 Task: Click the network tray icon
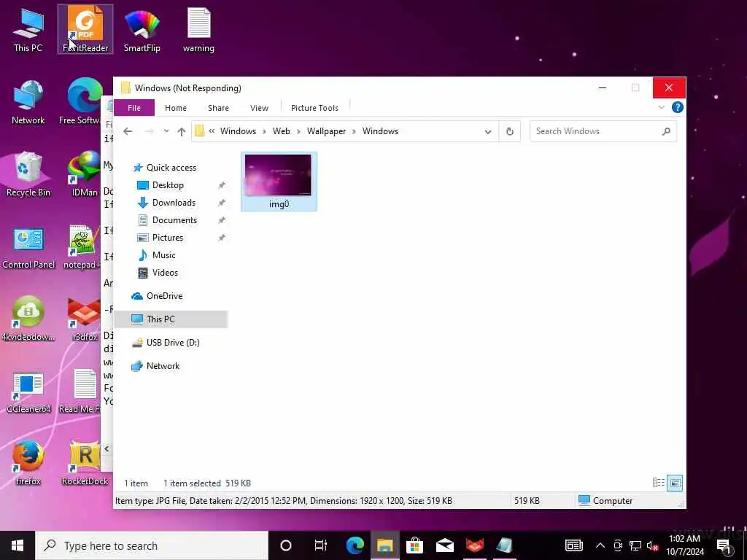tap(635, 545)
